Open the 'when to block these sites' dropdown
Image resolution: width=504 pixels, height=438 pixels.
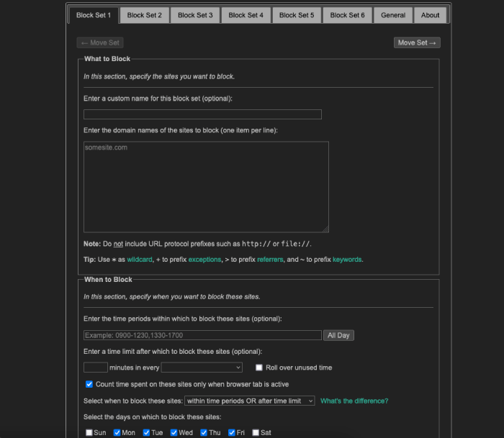coord(249,401)
